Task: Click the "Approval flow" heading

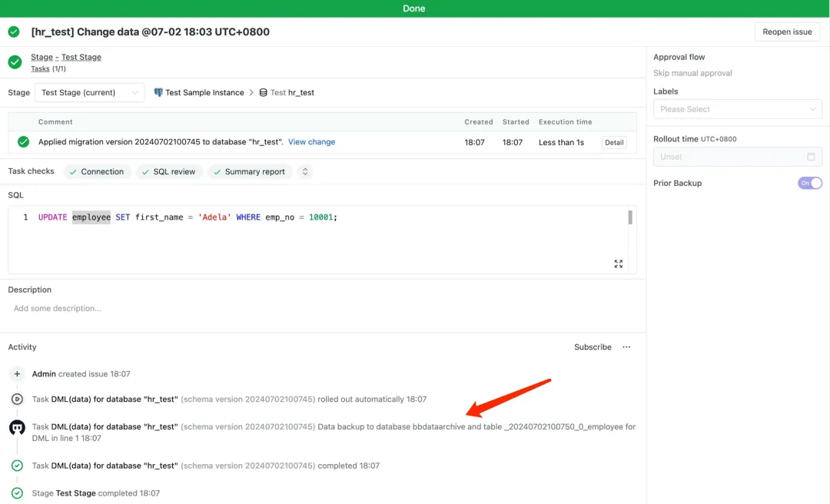Action: (x=679, y=57)
